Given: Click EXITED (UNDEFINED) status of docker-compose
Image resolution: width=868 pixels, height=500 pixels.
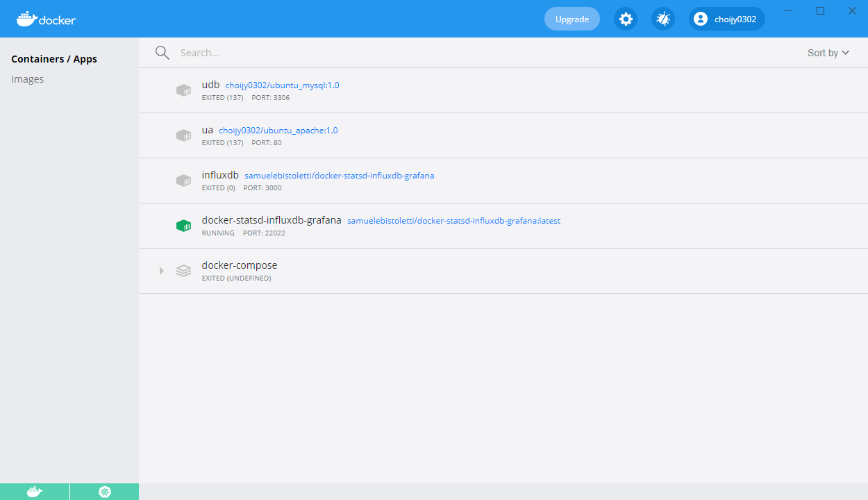Looking at the screenshot, I should (x=236, y=278).
